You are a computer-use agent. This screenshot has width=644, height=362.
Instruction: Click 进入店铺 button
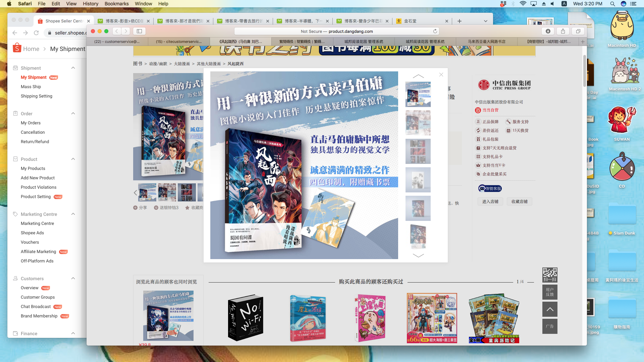tap(490, 201)
